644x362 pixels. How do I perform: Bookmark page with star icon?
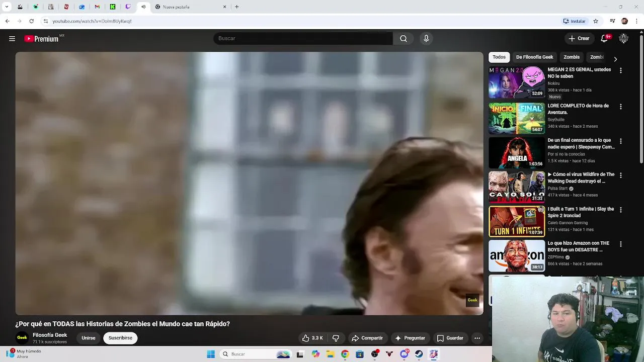pos(596,21)
